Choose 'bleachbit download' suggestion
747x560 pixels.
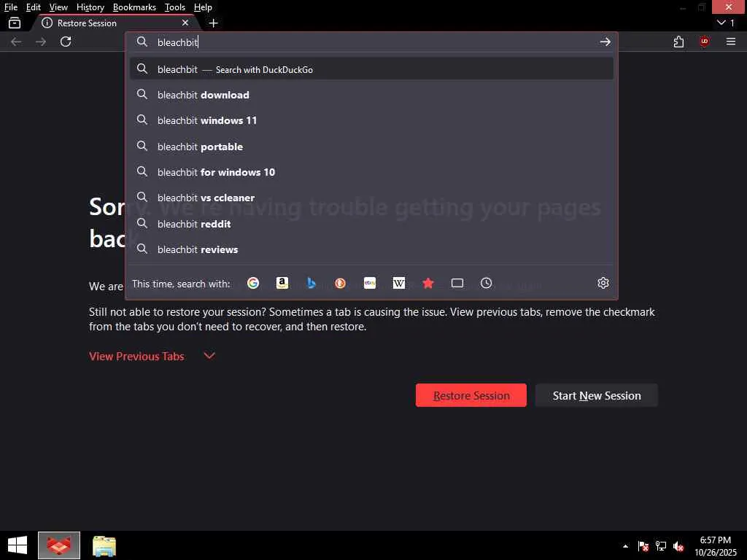point(371,95)
